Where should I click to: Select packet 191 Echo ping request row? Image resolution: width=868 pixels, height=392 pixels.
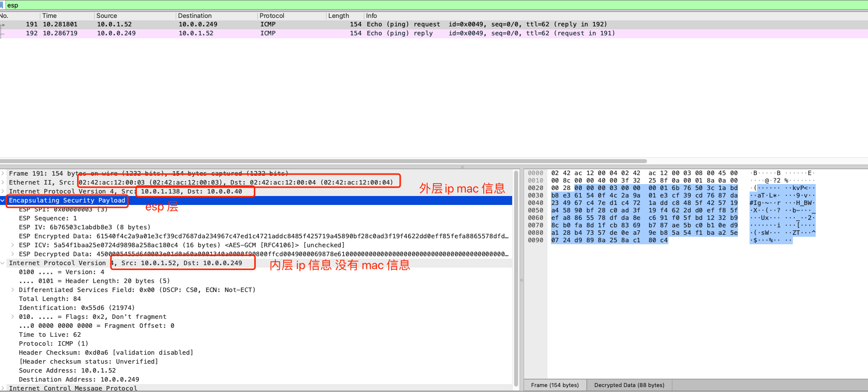point(434,24)
